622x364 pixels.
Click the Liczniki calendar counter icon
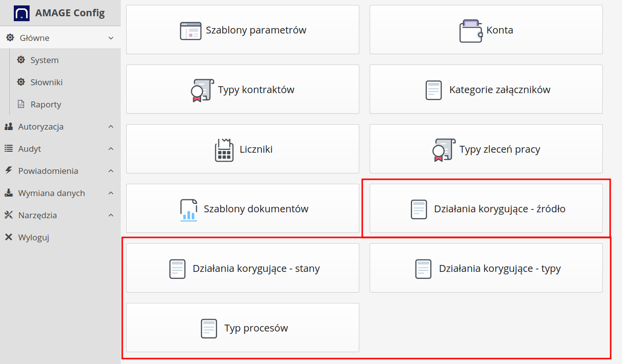coord(224,150)
